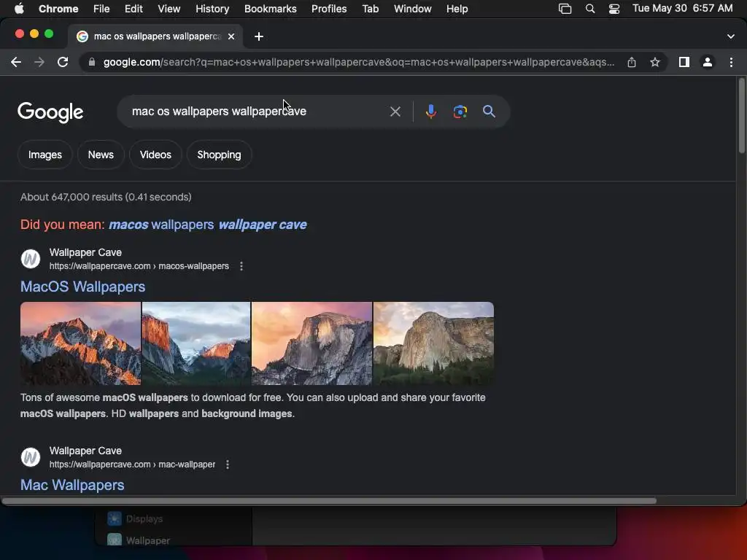Open the MacOS Wallpapers result link
Viewport: 747px width, 560px height.
coord(83,287)
